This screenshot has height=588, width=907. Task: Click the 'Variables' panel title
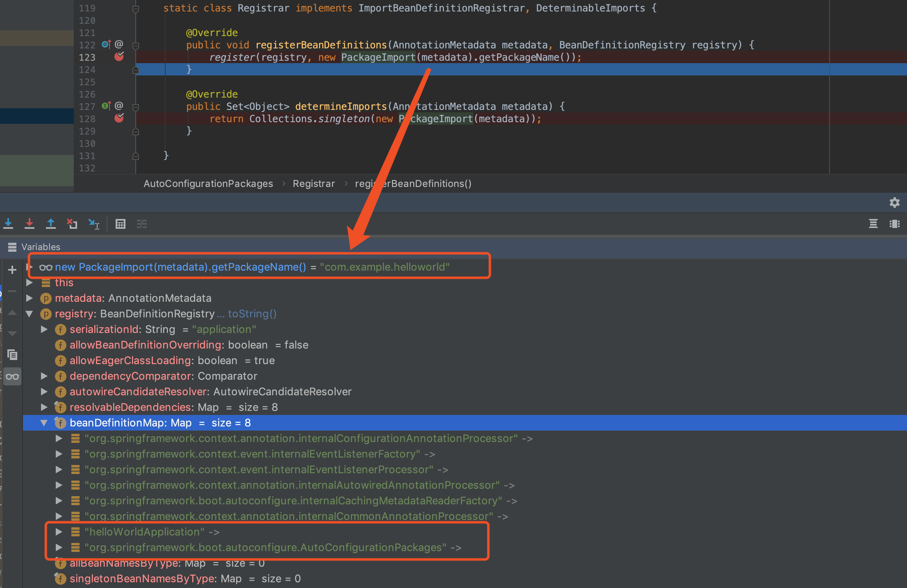coord(41,247)
